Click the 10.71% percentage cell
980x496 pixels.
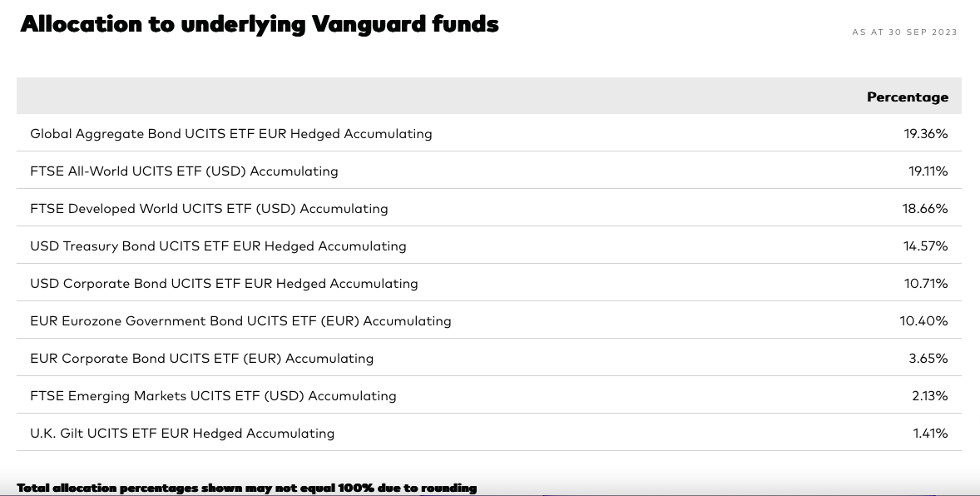point(926,283)
